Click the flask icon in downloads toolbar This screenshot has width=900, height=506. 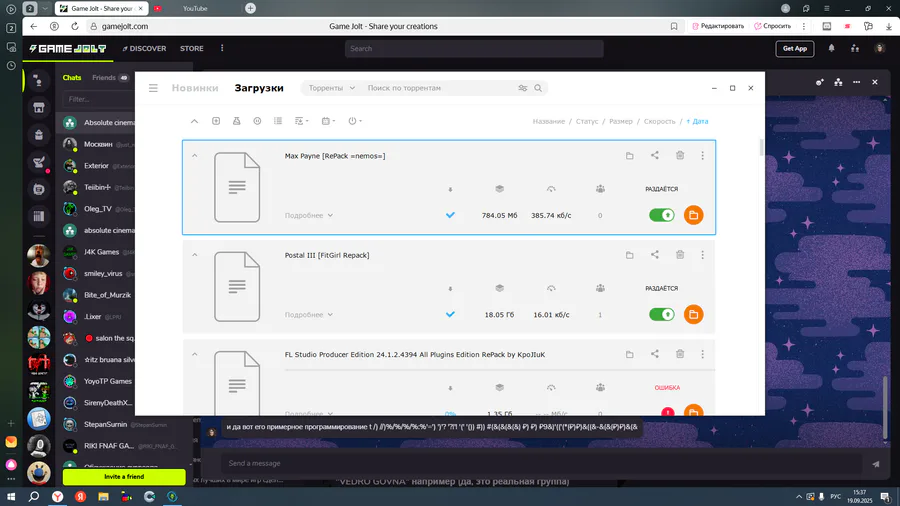pos(236,121)
